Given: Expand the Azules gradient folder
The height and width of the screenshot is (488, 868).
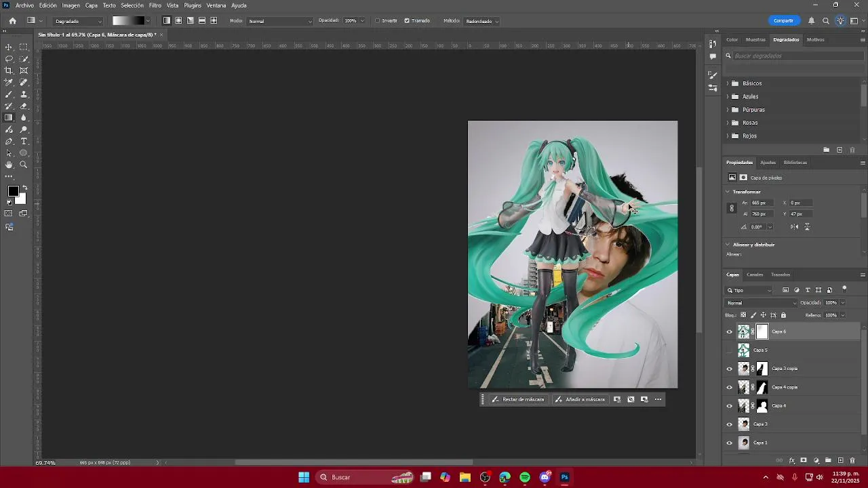Looking at the screenshot, I should [x=728, y=96].
